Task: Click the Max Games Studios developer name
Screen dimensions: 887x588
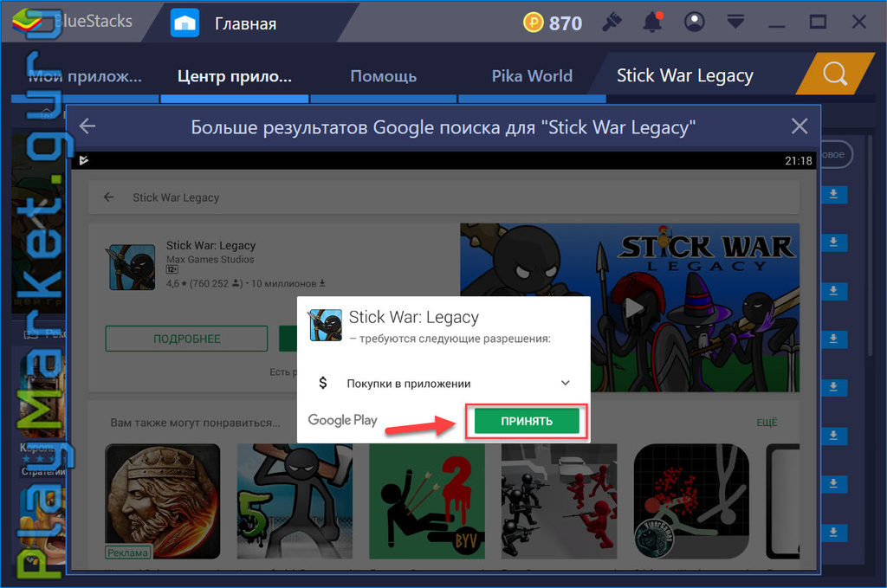Action: pyautogui.click(x=210, y=260)
